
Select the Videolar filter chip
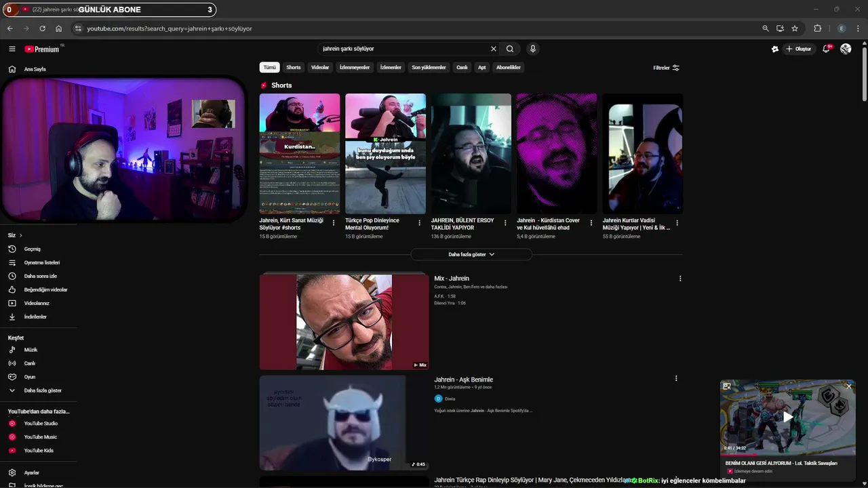(x=320, y=67)
